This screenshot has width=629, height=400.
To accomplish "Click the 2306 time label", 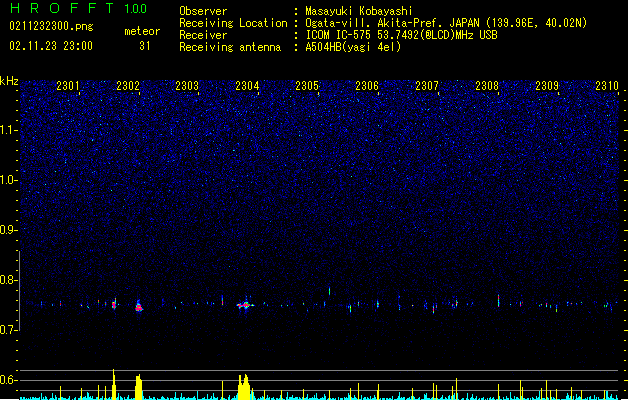I will coord(367,86).
